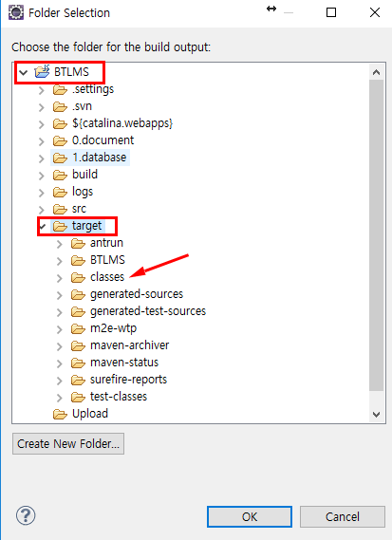Viewport: 392px width, 540px height.
Task: Select the 1.database folder label
Action: click(x=100, y=158)
